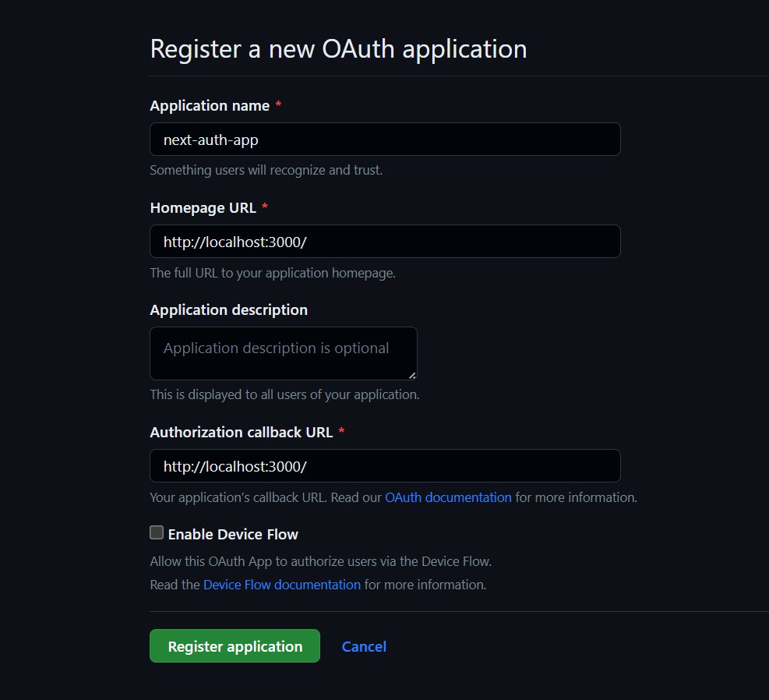The height and width of the screenshot is (700, 769).
Task: Click the page heading Register a new OAuth application
Action: (x=337, y=48)
